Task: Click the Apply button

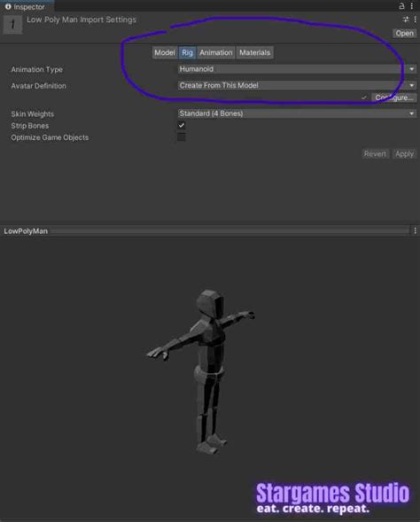Action: coord(404,154)
